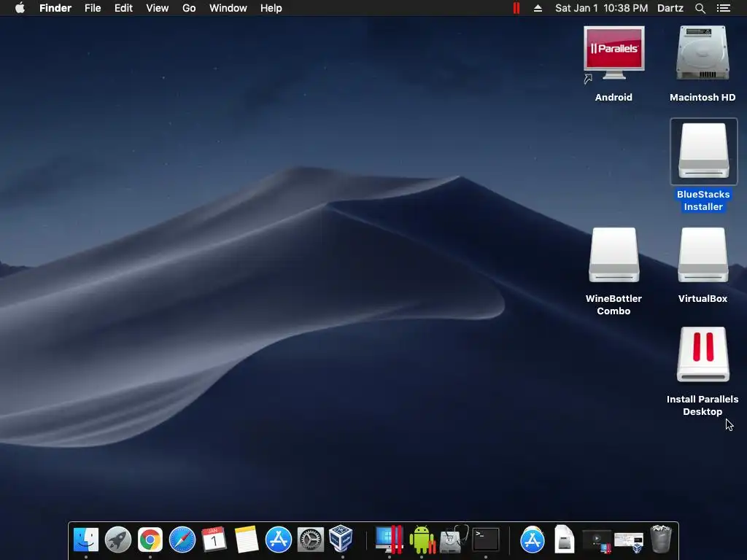This screenshot has height=560, width=747.
Task: Click the 'Macintosh HD' label text
Action: (x=703, y=97)
